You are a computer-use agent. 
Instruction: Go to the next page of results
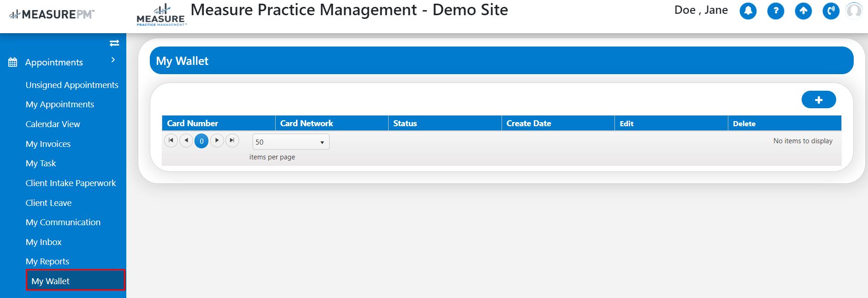point(217,140)
